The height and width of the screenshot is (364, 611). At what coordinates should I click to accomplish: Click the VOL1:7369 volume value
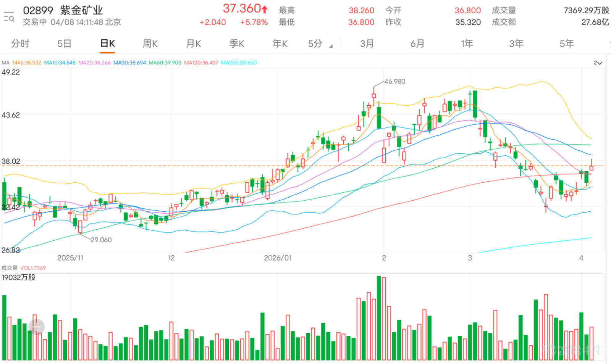[33, 268]
